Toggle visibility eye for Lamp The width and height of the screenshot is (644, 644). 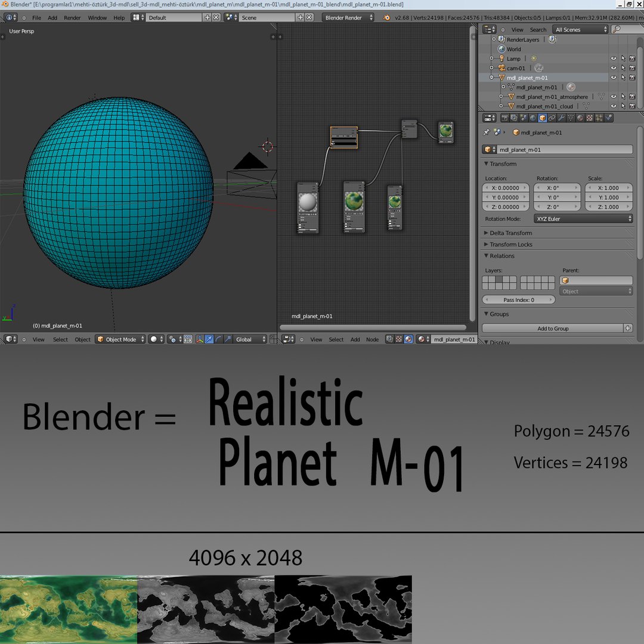coord(613,58)
